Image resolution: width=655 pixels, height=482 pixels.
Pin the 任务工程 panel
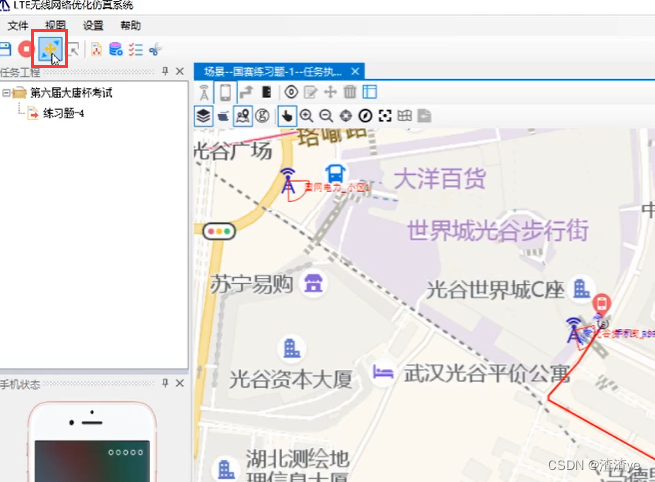tap(165, 71)
